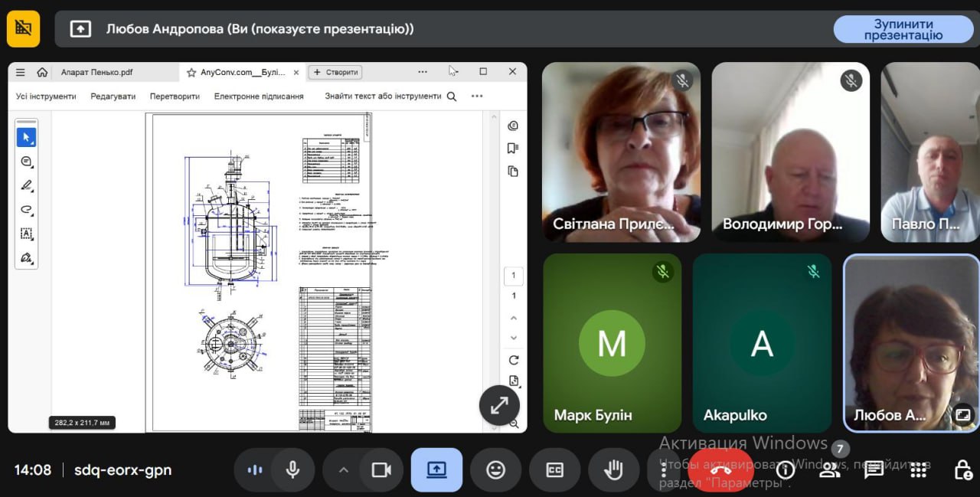Toggle the camera on/off button

381,470
